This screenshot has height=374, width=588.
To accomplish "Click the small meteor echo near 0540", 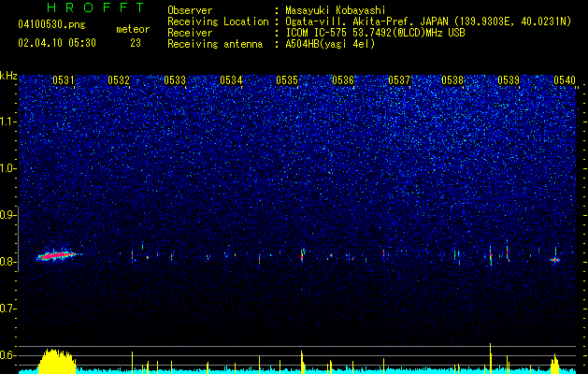I will 555,259.
